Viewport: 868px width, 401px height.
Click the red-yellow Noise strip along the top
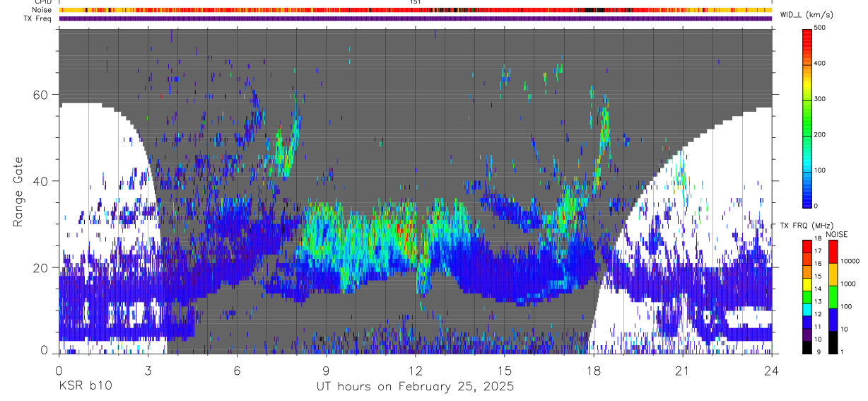tap(415, 10)
